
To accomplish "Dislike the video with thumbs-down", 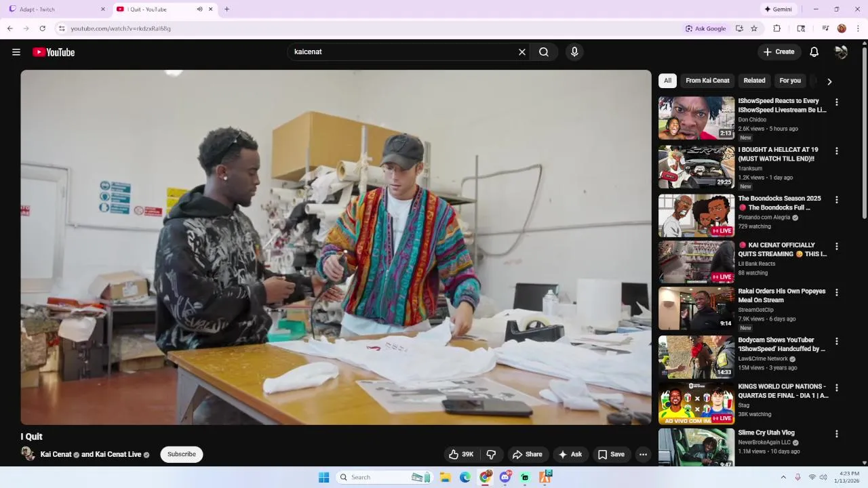I will [x=492, y=454].
